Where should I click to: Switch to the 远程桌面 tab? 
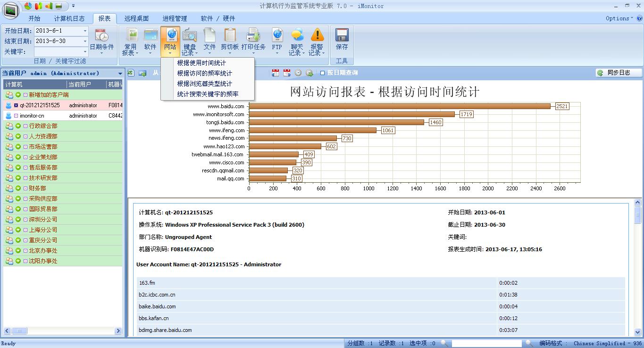coord(136,18)
